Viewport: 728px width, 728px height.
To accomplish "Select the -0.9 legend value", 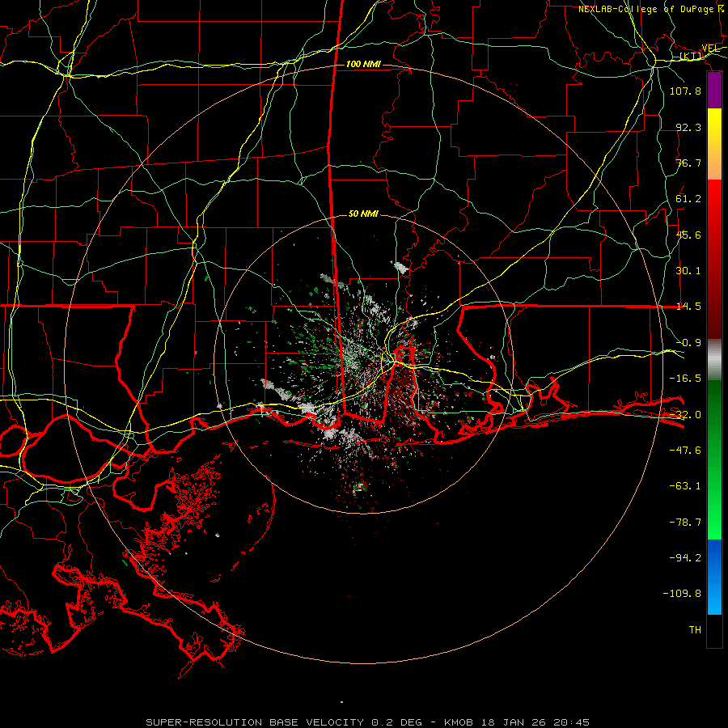I will tap(688, 343).
